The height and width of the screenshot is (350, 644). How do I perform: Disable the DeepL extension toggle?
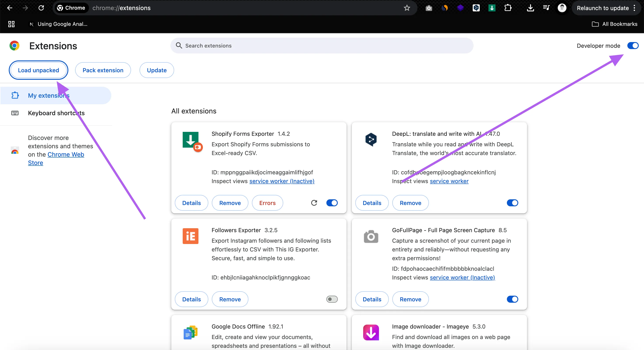pyautogui.click(x=513, y=203)
